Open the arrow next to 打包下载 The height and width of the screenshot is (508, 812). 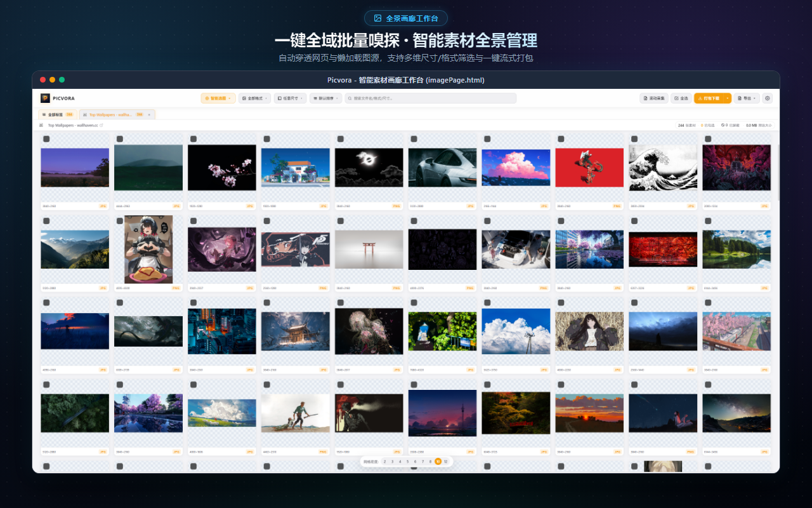coord(728,98)
